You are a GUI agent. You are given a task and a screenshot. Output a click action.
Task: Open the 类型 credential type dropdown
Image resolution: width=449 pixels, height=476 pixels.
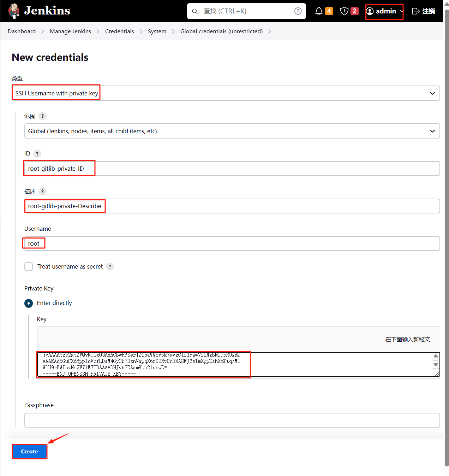click(x=226, y=93)
